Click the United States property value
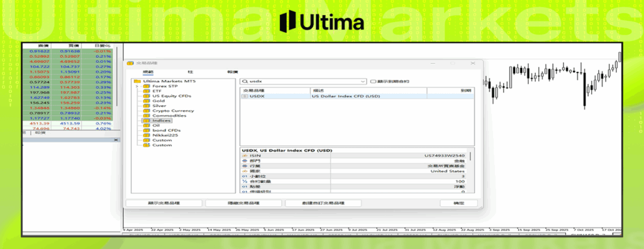644x249 pixels. pyautogui.click(x=447, y=171)
